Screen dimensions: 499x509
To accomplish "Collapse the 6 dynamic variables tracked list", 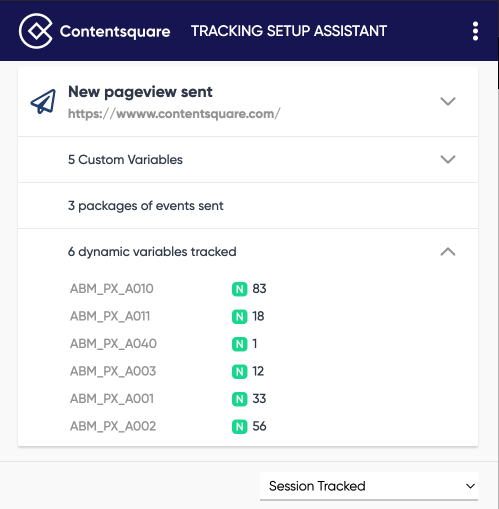I will coord(448,252).
